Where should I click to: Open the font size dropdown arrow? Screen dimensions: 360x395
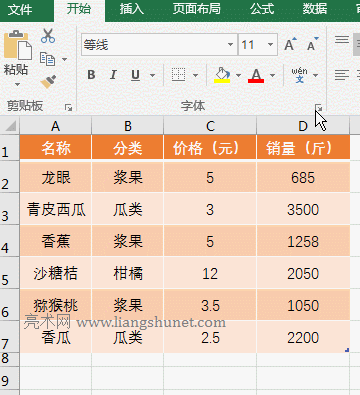pyautogui.click(x=270, y=44)
